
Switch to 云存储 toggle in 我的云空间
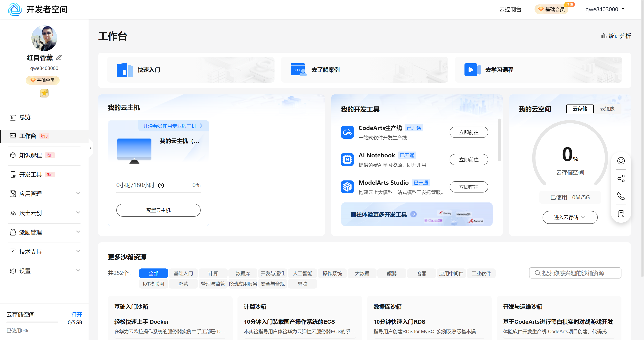pos(580,109)
